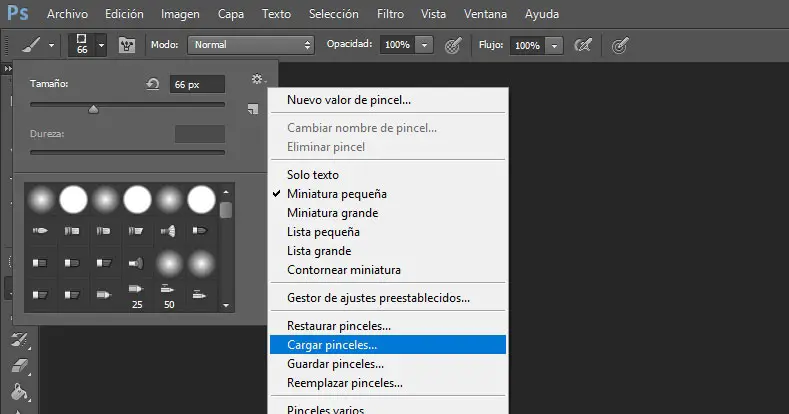This screenshot has height=414, width=789.
Task: Select the History Brush tool
Action: click(x=19, y=341)
